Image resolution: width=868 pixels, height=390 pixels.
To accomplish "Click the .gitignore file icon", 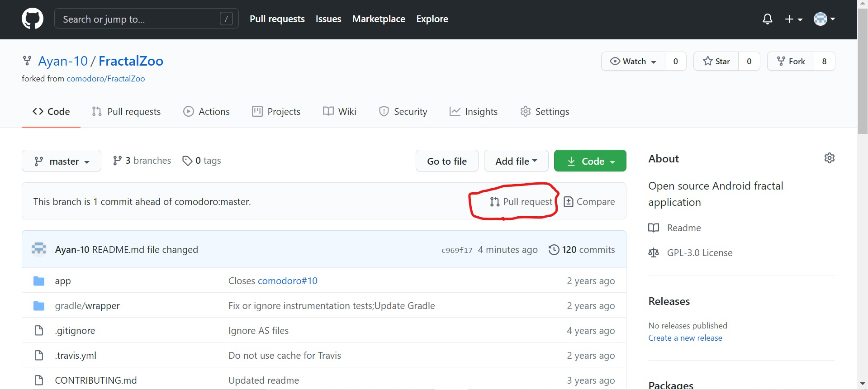I will coord(39,331).
